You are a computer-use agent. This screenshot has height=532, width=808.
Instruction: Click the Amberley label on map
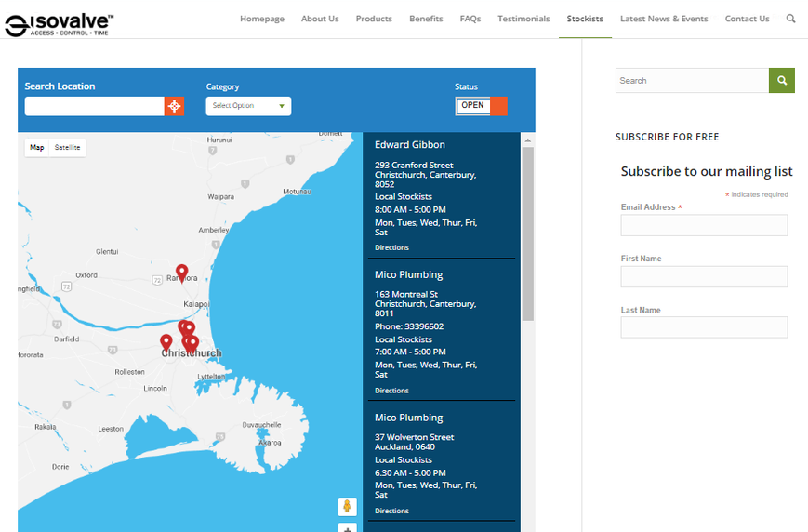pyautogui.click(x=213, y=230)
